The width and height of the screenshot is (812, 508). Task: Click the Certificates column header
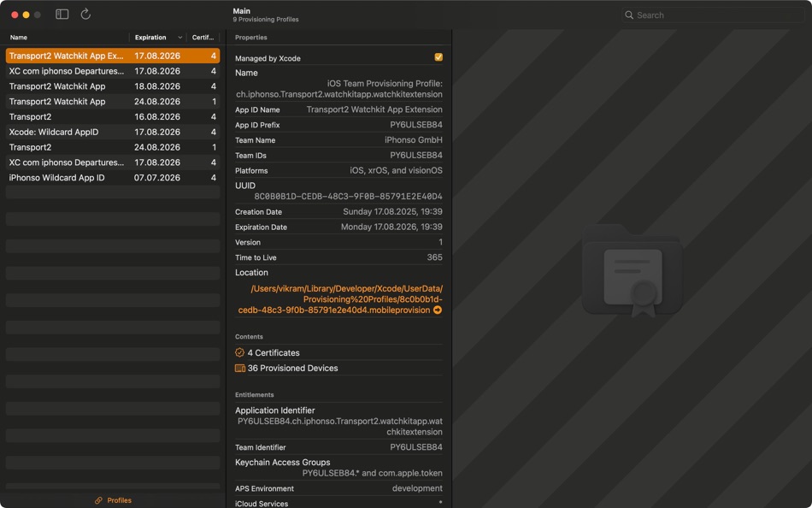pos(203,37)
